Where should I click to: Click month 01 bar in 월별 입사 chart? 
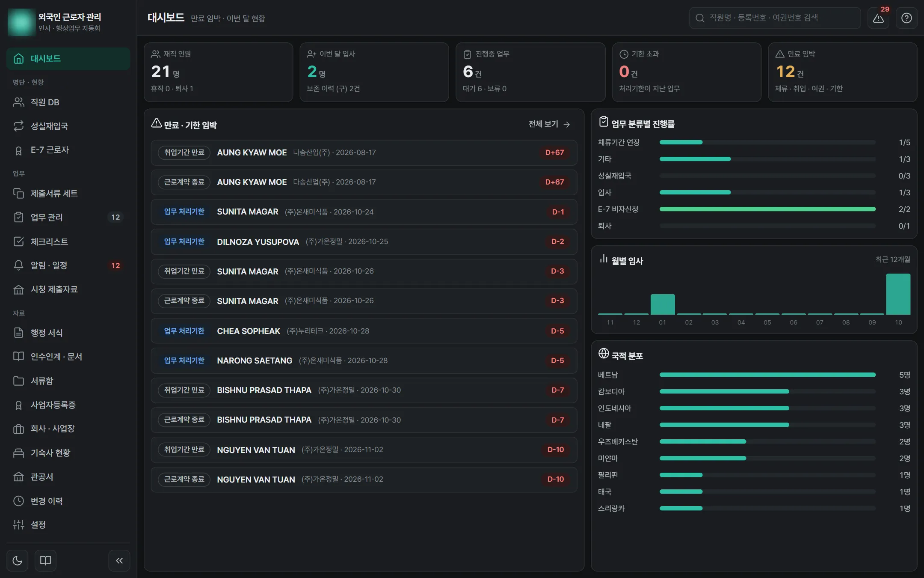click(663, 304)
